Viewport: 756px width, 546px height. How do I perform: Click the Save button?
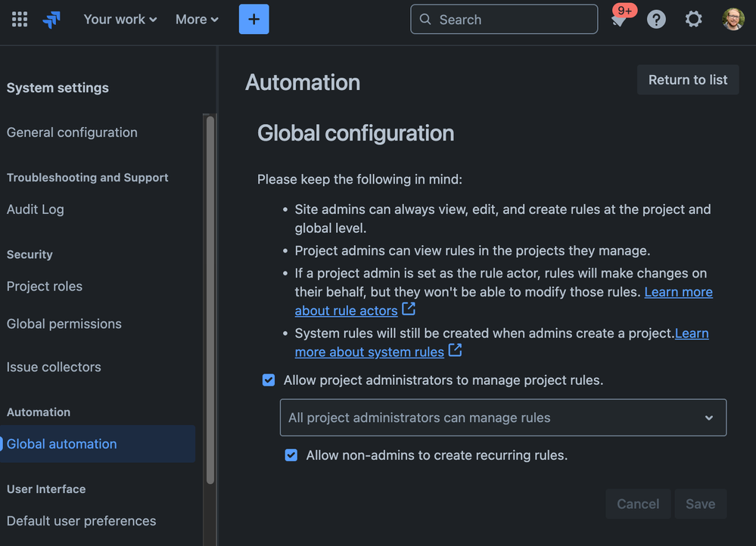click(700, 504)
